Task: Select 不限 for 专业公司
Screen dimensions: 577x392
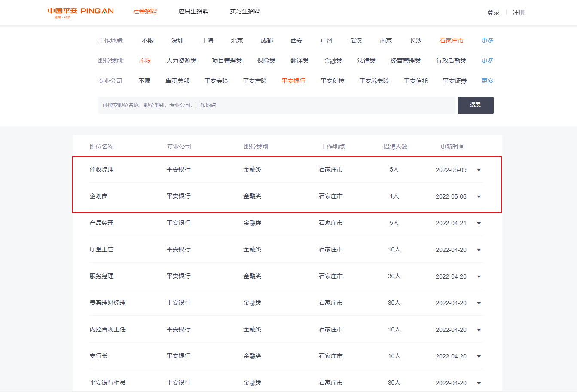Action: [145, 81]
